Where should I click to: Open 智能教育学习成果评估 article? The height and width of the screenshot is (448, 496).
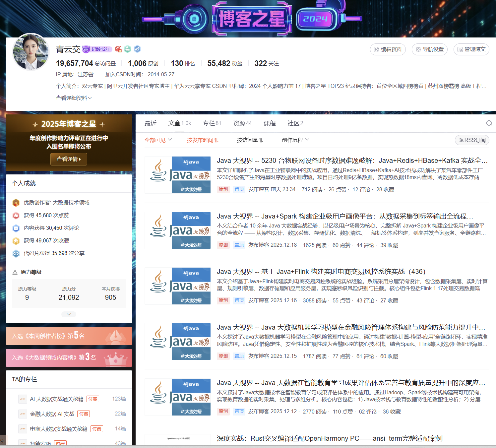tap(351, 383)
